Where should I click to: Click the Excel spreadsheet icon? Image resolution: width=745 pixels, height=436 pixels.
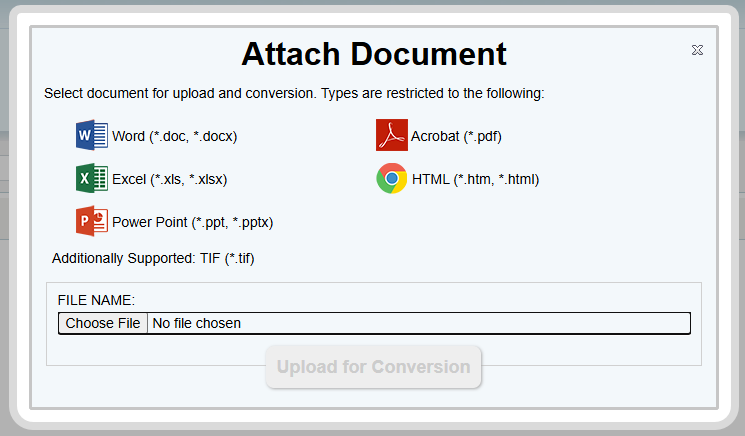(91, 179)
